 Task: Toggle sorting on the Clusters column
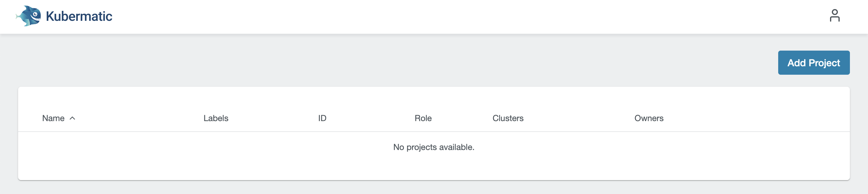[x=508, y=118]
